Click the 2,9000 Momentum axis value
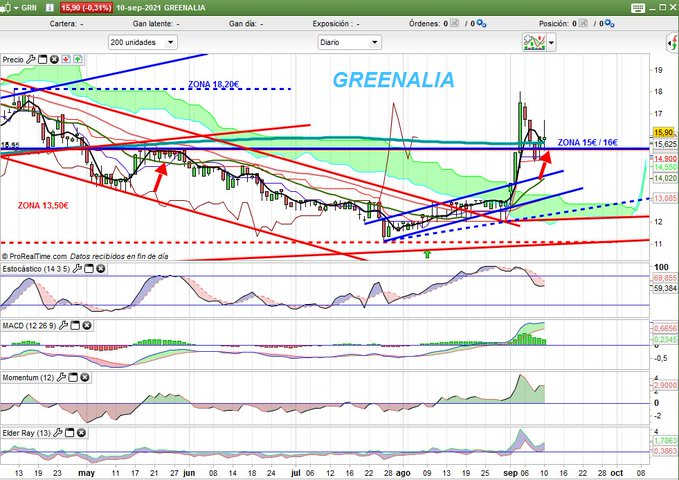The width and height of the screenshot is (679, 480). (x=664, y=385)
